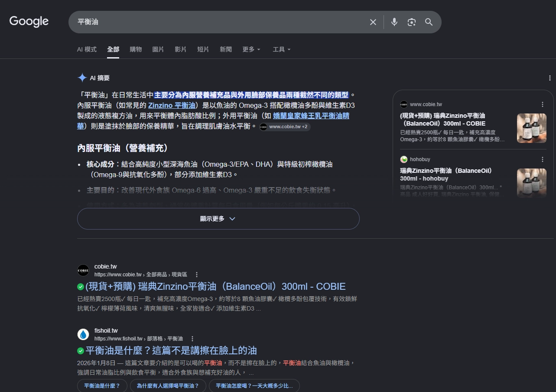
Task: Click green checkmark badge on COBIE result title
Action: [x=81, y=287]
